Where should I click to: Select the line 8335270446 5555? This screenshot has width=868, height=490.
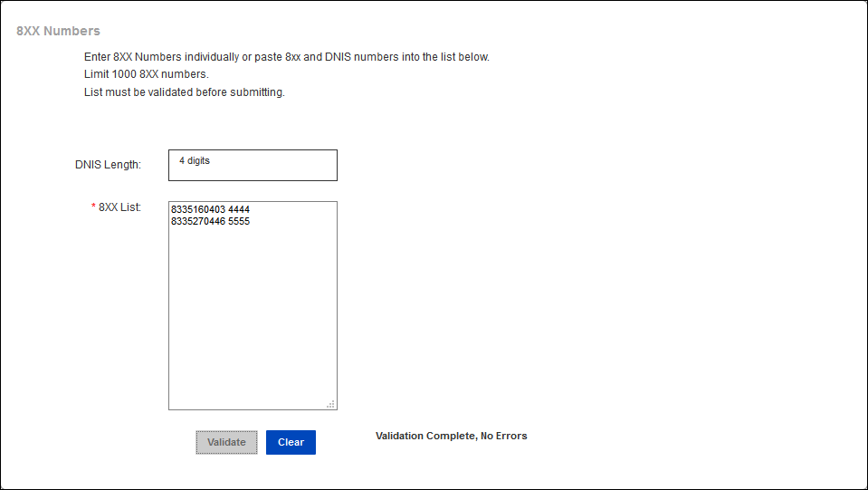coord(210,222)
